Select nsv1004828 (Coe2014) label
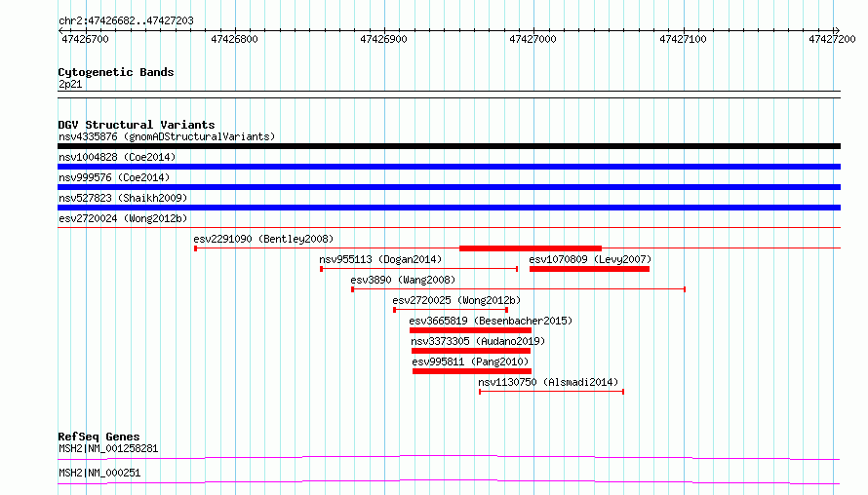The image size is (868, 495). (117, 157)
